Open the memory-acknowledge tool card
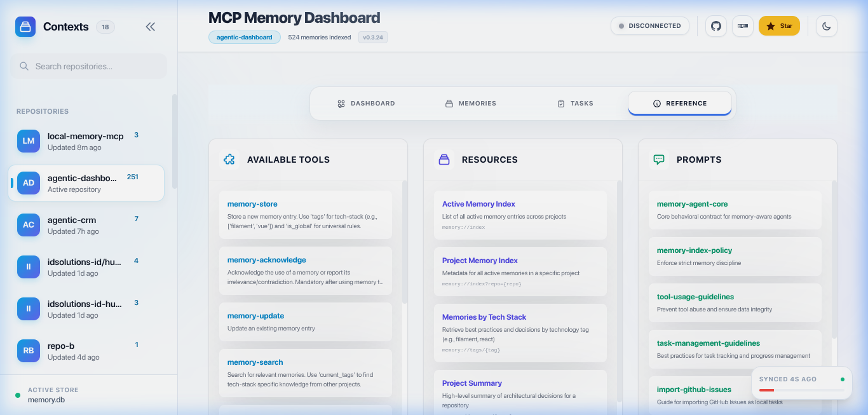Image resolution: width=868 pixels, height=415 pixels. coord(306,271)
